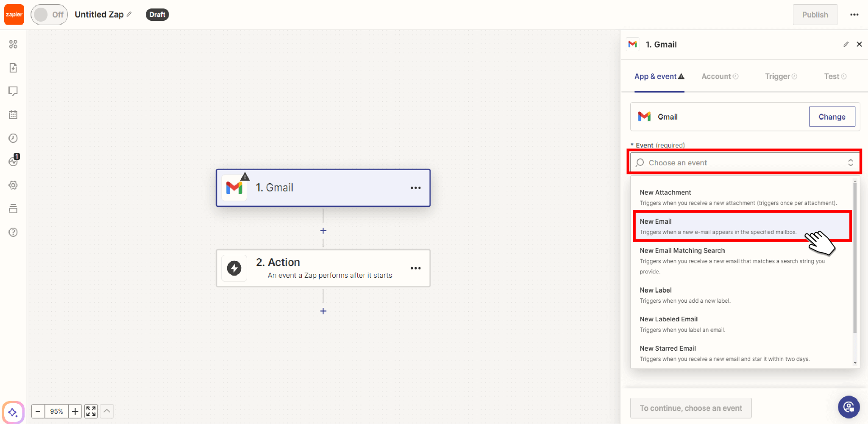This screenshot has width=868, height=424.
Task: Select the New Email event
Action: pos(742,226)
